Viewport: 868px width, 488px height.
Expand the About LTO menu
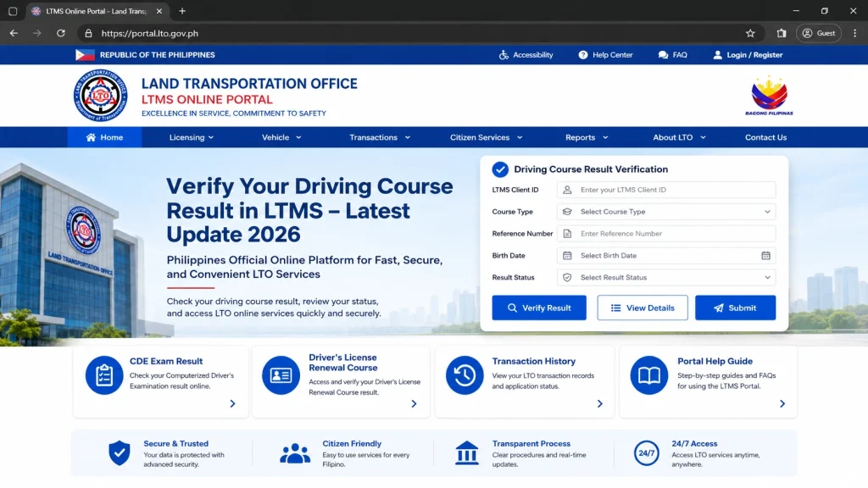coord(679,137)
